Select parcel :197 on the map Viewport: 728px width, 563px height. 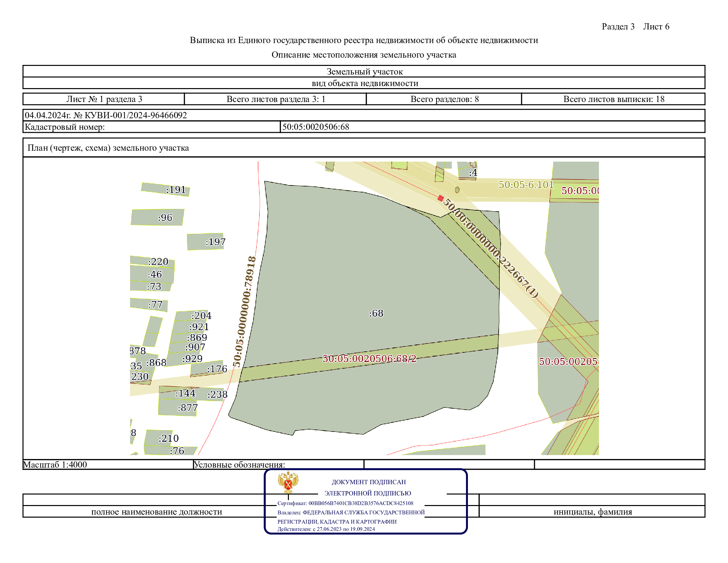[215, 242]
